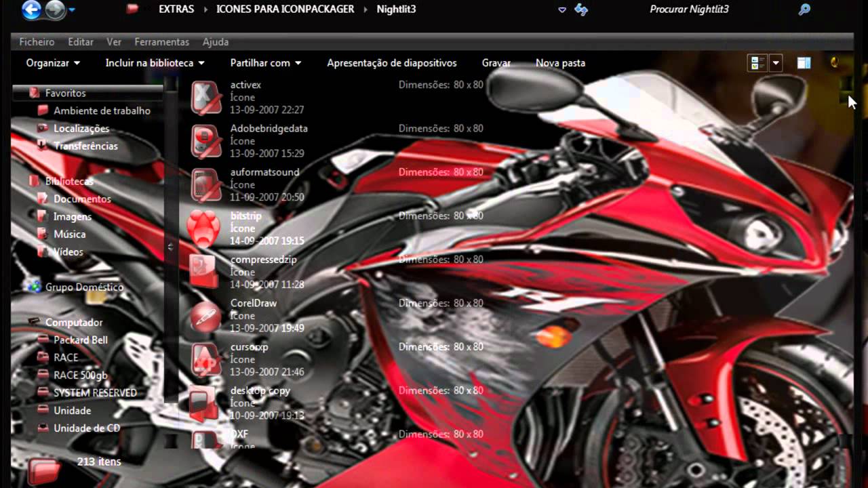Open the Ver menu
Viewport: 868px width, 488px height.
[x=114, y=42]
